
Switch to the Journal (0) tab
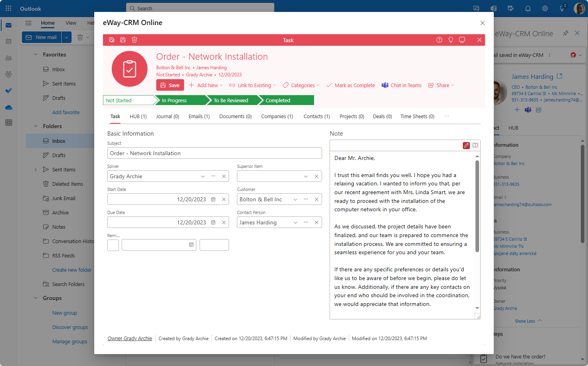pos(167,117)
